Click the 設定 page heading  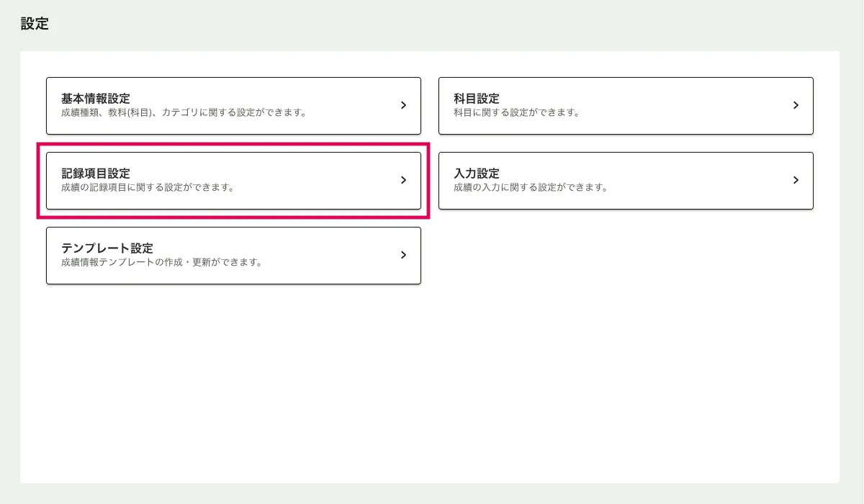coord(35,24)
